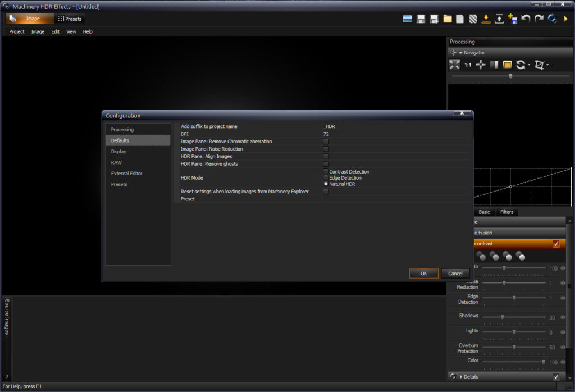This screenshot has height=392, width=575.
Task: Click the blue gears settings icon
Action: [x=553, y=19]
